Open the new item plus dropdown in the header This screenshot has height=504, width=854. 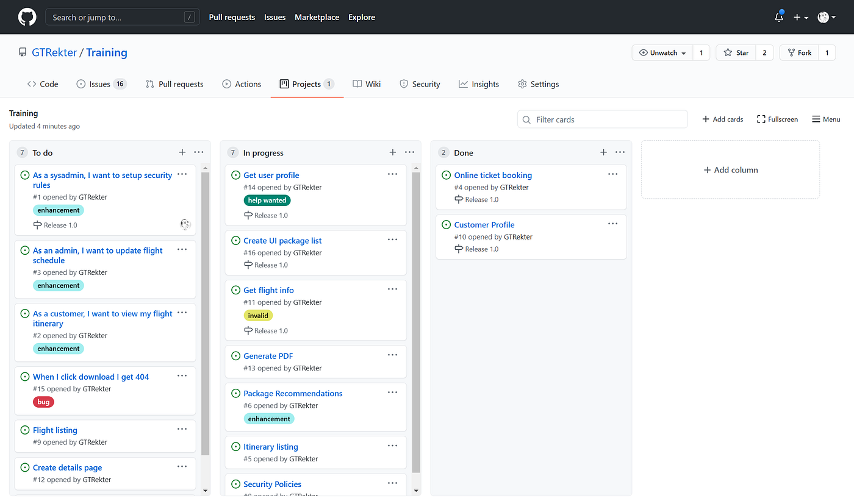tap(800, 17)
